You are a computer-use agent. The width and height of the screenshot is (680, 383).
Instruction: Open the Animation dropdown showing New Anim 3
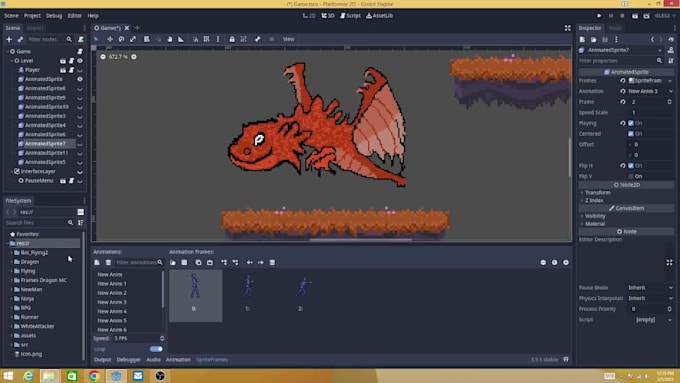651,91
